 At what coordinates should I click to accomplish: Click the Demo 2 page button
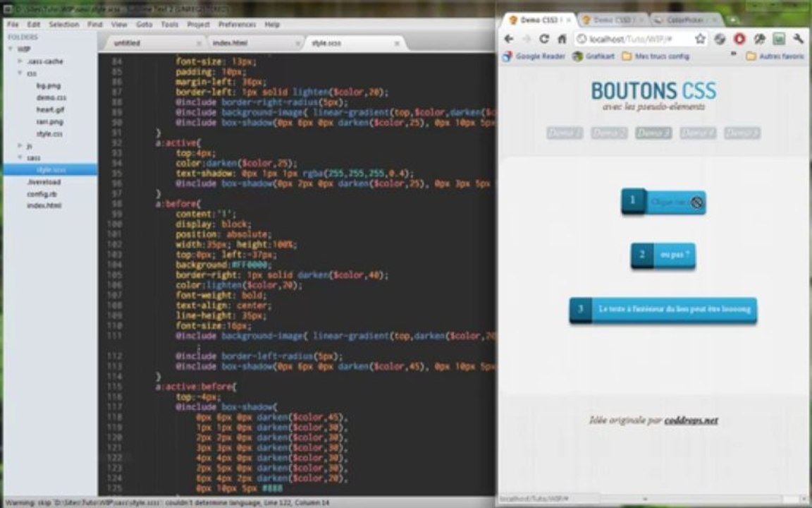pos(609,133)
